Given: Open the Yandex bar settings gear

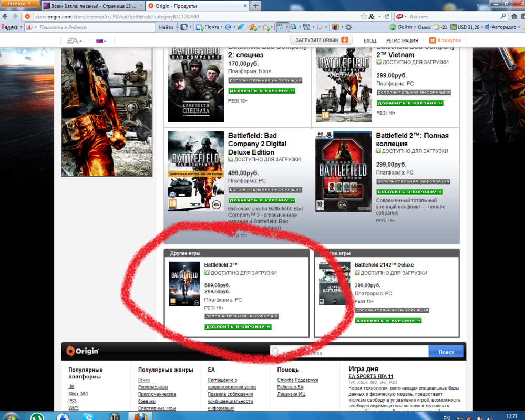Looking at the screenshot, I should click(x=348, y=27).
